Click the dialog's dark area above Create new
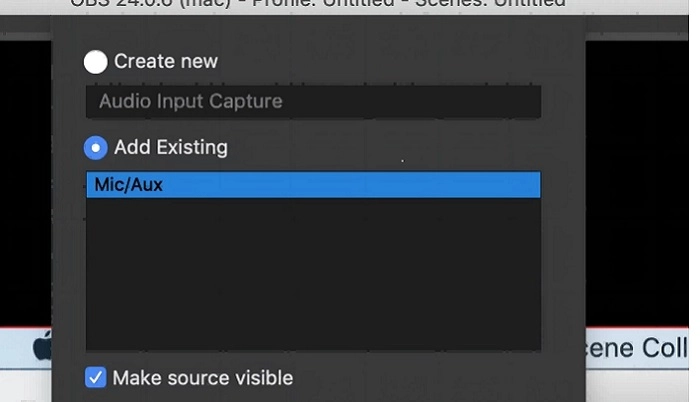This screenshot has height=402, width=700. click(x=318, y=31)
